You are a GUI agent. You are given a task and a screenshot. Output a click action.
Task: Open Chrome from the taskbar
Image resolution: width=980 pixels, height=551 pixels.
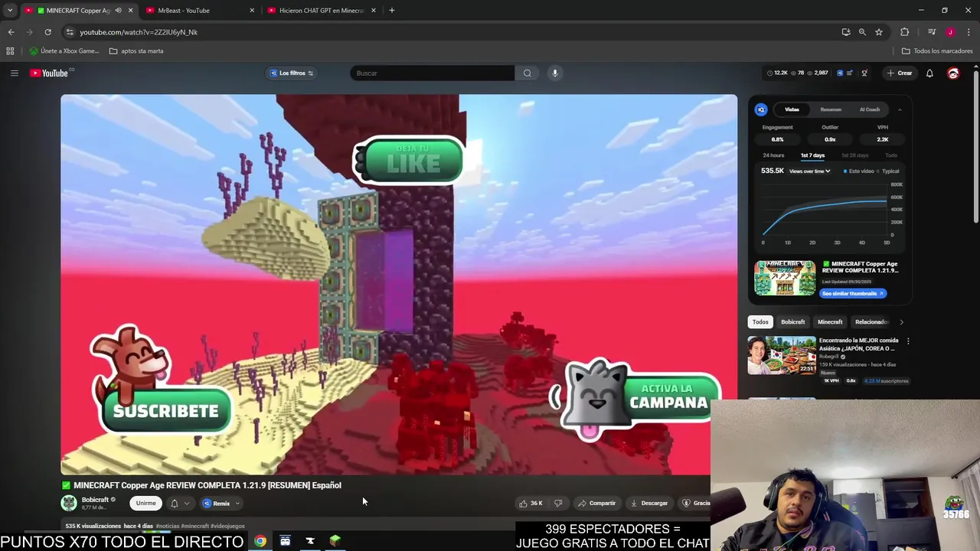(260, 541)
